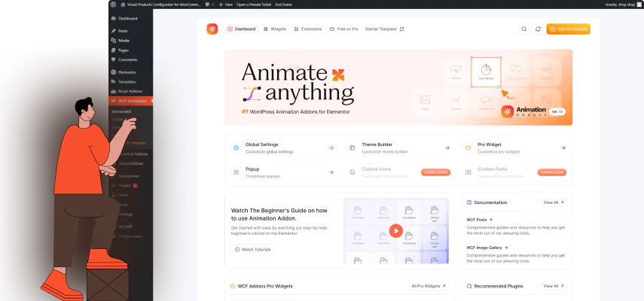Click the Custom Fonts type icon
The image size is (644, 301).
[x=468, y=172]
